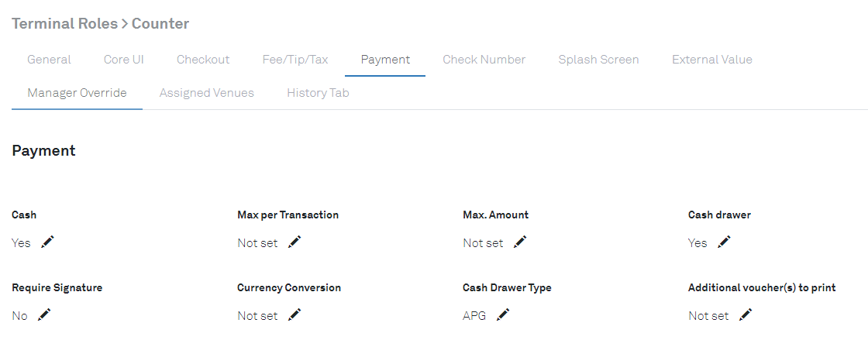Go to the Checkout tab
The width and height of the screenshot is (868, 347).
[x=203, y=60]
